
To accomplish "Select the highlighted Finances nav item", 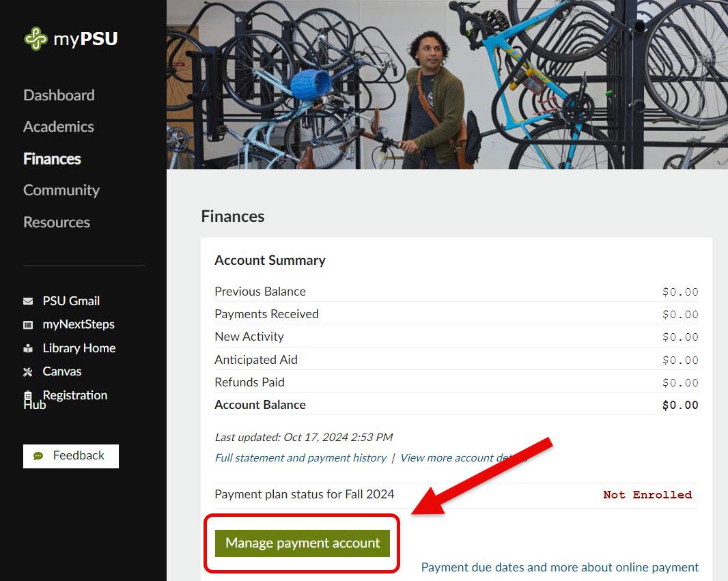I will point(52,158).
